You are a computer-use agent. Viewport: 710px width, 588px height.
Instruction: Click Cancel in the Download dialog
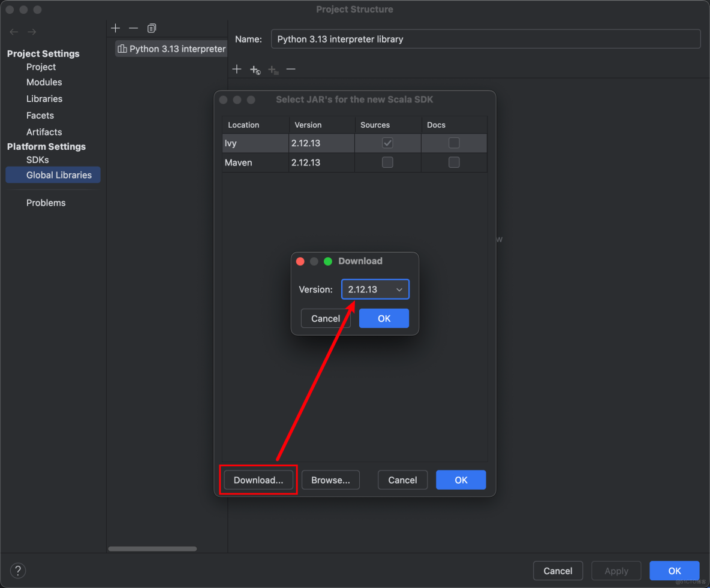(x=326, y=318)
